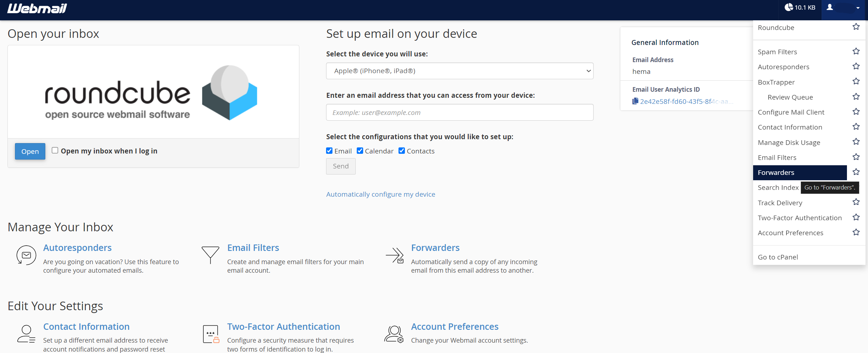Viewport: 868px width, 353px height.
Task: Select Roundcube in the user menu
Action: 776,27
